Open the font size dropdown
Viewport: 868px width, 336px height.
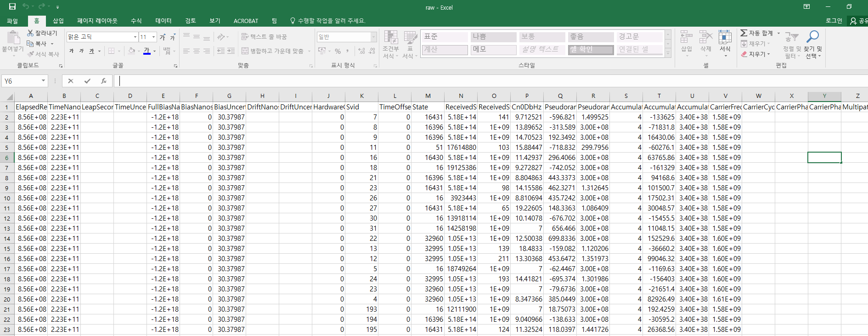pos(153,37)
